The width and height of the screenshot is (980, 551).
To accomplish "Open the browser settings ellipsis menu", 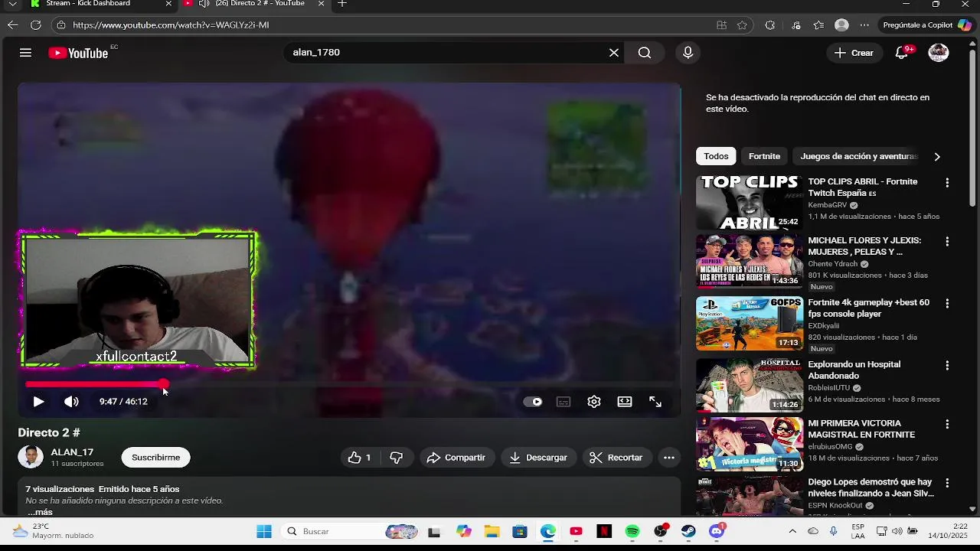I will 864,25.
